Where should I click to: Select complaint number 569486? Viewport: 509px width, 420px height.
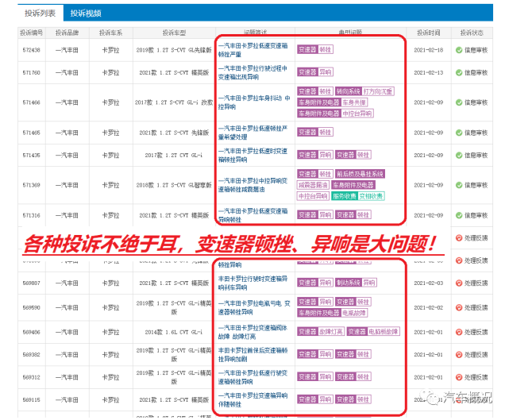pyautogui.click(x=32, y=332)
